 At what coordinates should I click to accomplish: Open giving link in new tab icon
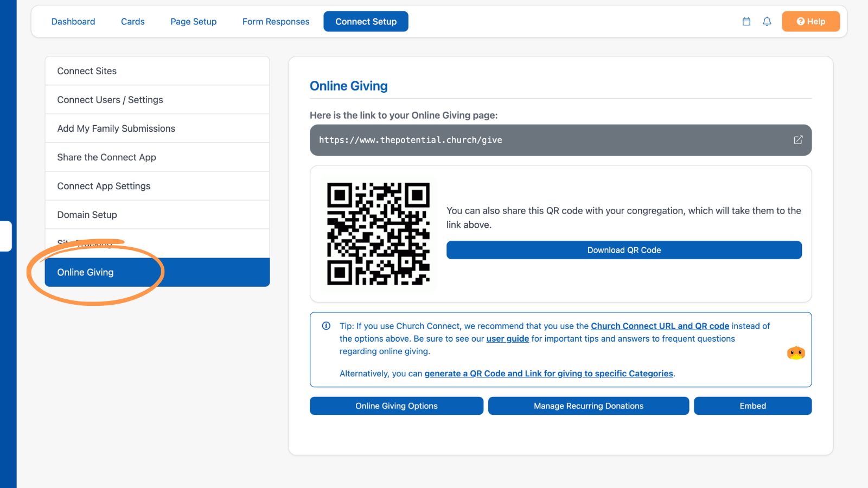click(x=798, y=140)
